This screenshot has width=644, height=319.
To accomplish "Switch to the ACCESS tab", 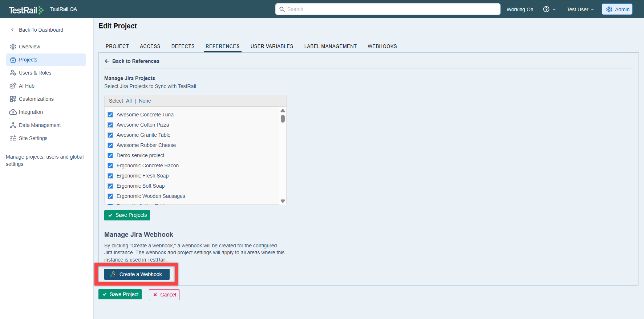I will point(150,46).
